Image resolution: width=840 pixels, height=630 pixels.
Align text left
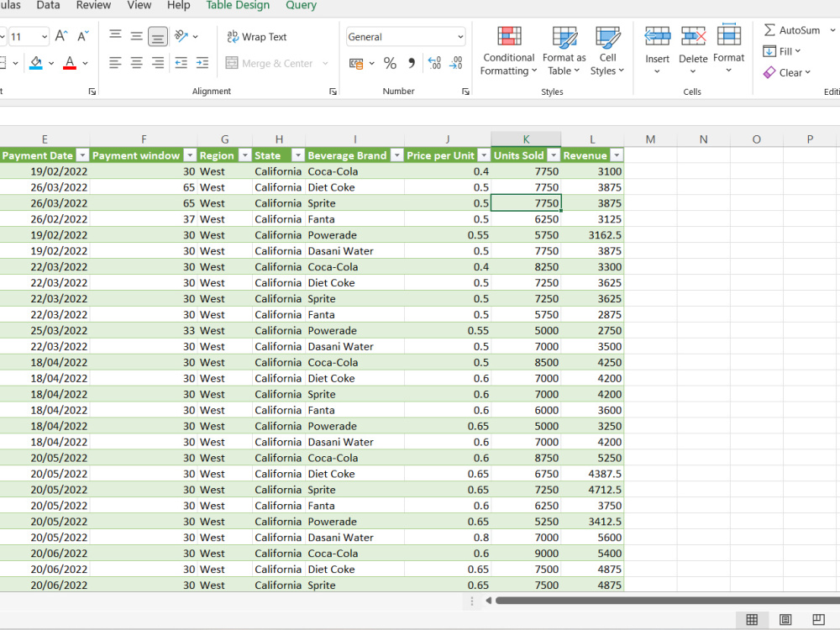[x=115, y=63]
